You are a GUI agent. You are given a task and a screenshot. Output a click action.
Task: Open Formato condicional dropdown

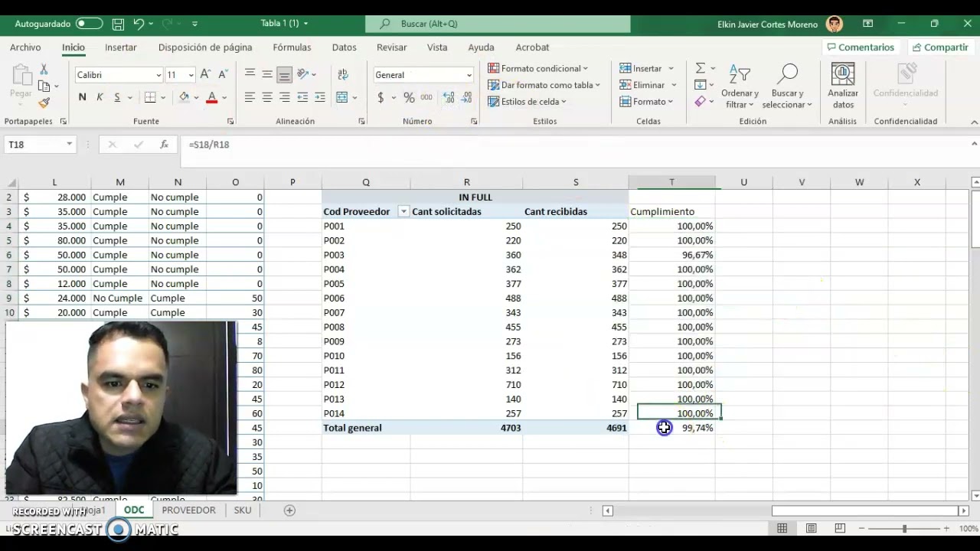coord(538,68)
